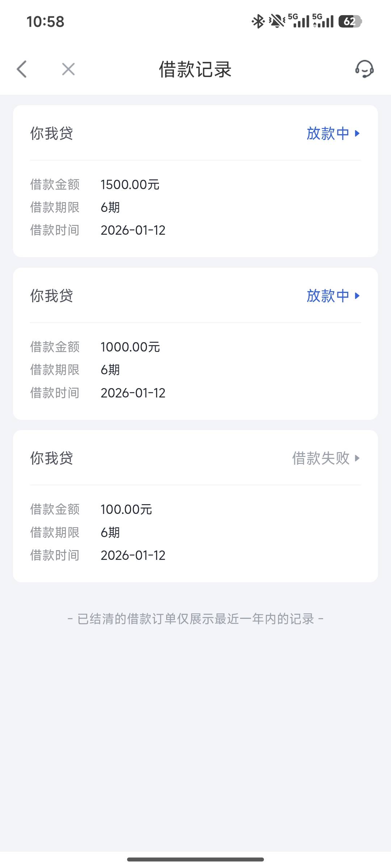Close the page with the X icon
Screen dimensions: 391x868
[68, 69]
